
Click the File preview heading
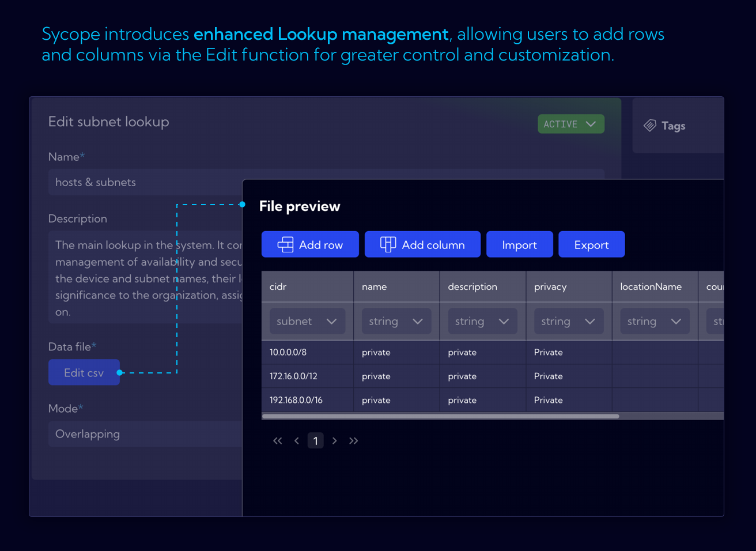point(300,206)
